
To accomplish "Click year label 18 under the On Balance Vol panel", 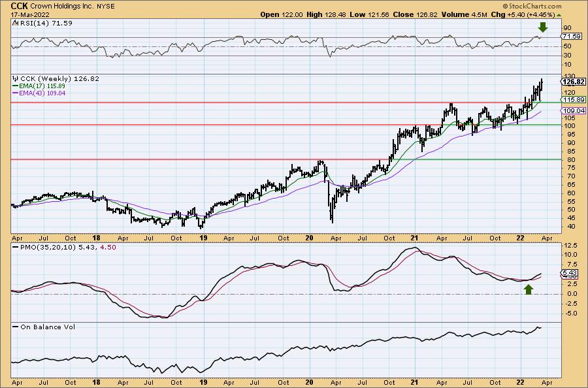I will click(x=97, y=382).
